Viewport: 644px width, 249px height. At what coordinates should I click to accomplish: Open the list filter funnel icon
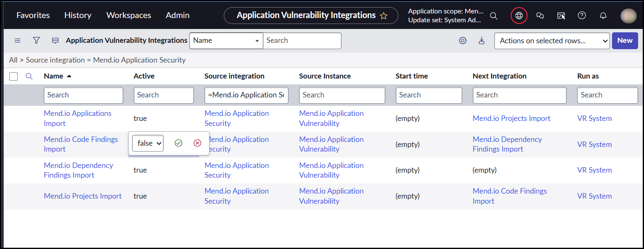[x=37, y=40]
